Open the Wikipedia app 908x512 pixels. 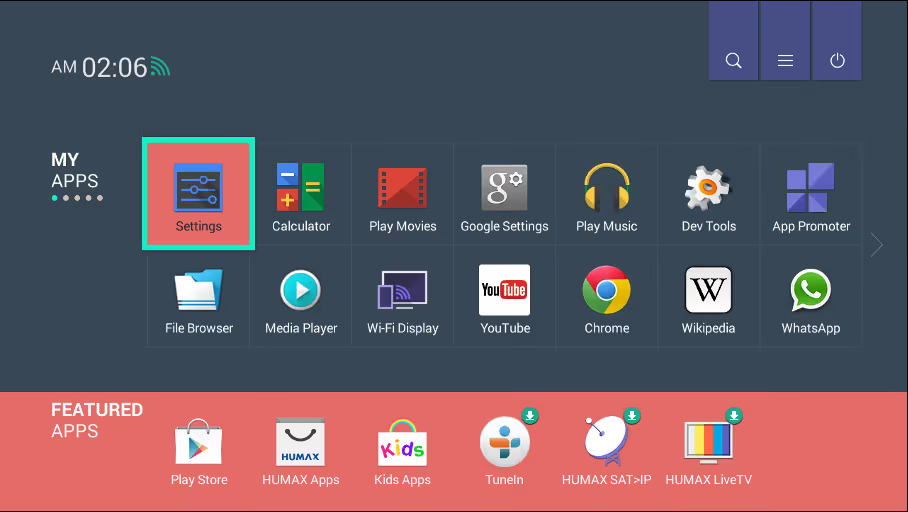coord(708,297)
